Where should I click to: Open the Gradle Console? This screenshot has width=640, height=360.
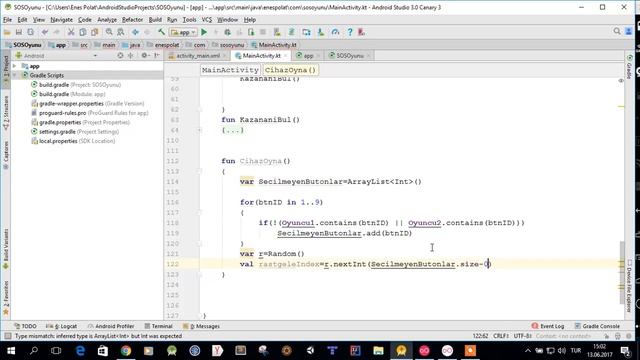click(597, 326)
